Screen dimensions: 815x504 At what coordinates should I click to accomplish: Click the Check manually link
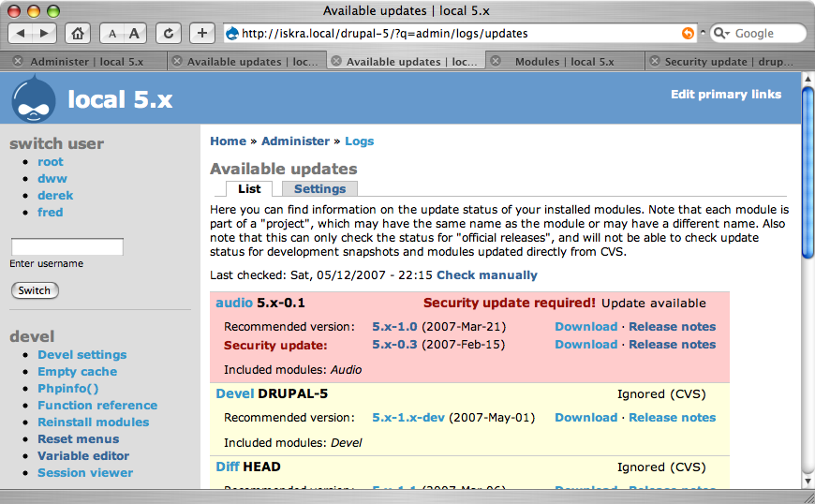(487, 275)
